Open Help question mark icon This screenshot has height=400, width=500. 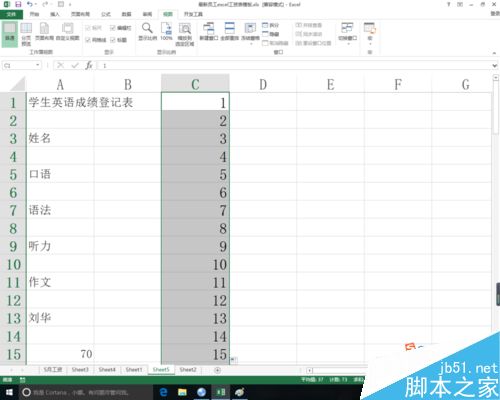449,4
